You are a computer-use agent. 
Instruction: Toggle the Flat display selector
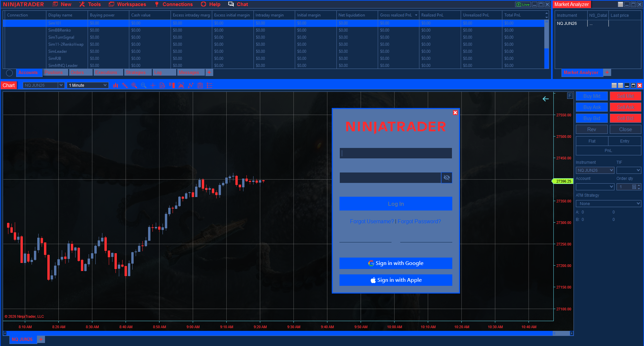tap(592, 141)
